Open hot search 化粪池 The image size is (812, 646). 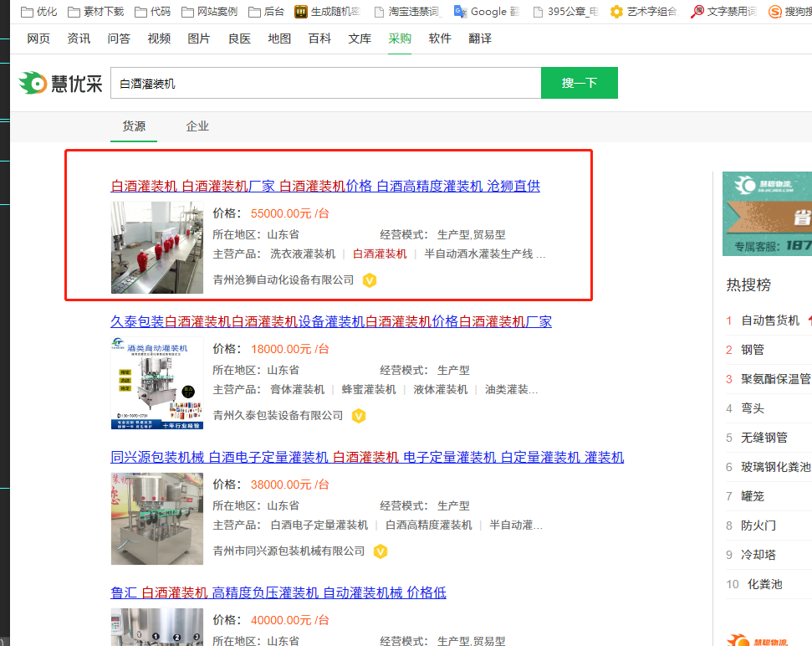click(765, 584)
